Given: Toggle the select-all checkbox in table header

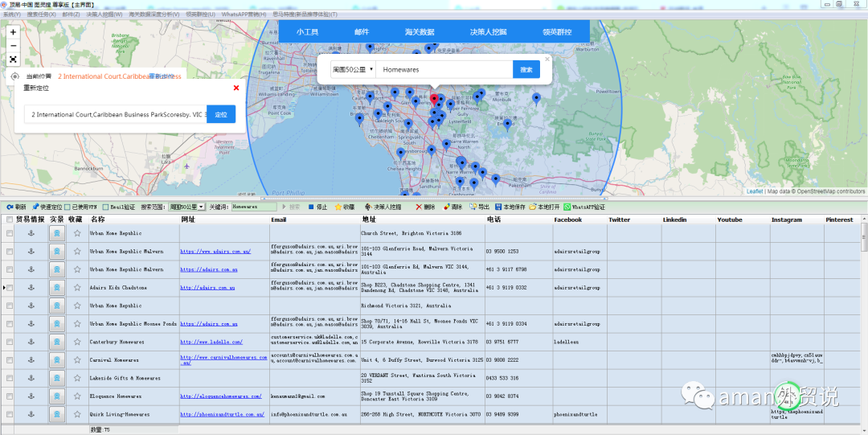Looking at the screenshot, I should (x=9, y=220).
